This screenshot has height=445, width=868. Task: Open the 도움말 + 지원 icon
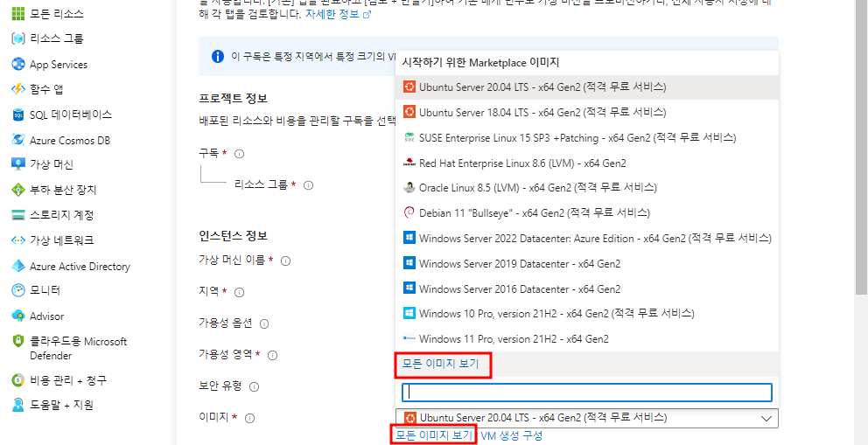[18, 405]
